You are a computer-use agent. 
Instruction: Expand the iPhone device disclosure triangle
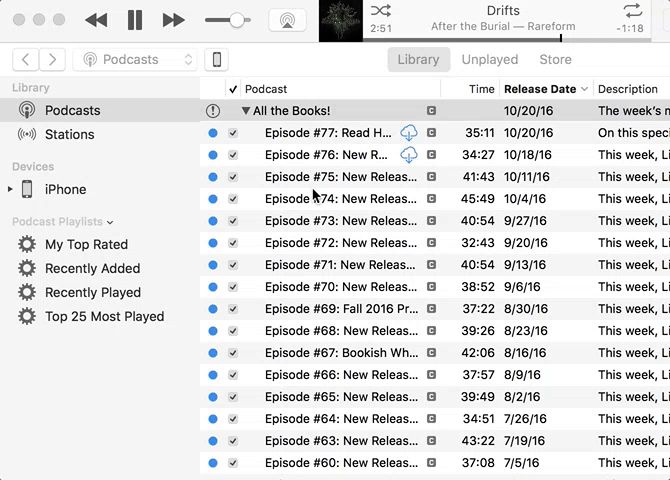coord(10,189)
